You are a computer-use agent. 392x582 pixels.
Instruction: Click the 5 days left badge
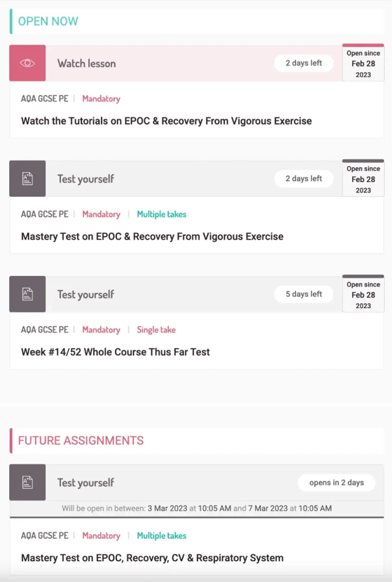click(303, 294)
